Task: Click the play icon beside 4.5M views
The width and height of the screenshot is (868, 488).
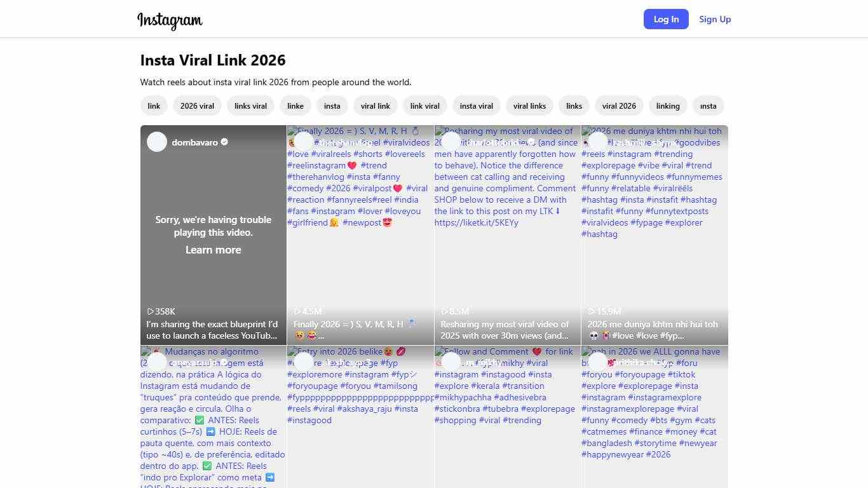Action: [x=297, y=311]
